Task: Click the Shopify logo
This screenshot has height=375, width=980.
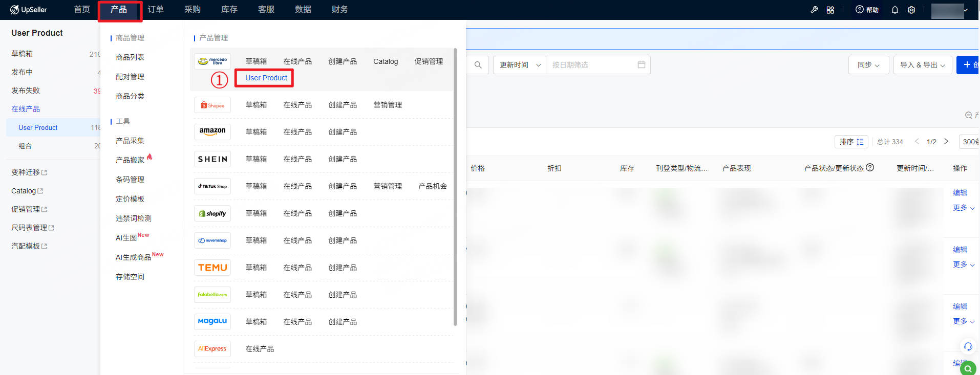Action: pos(212,213)
